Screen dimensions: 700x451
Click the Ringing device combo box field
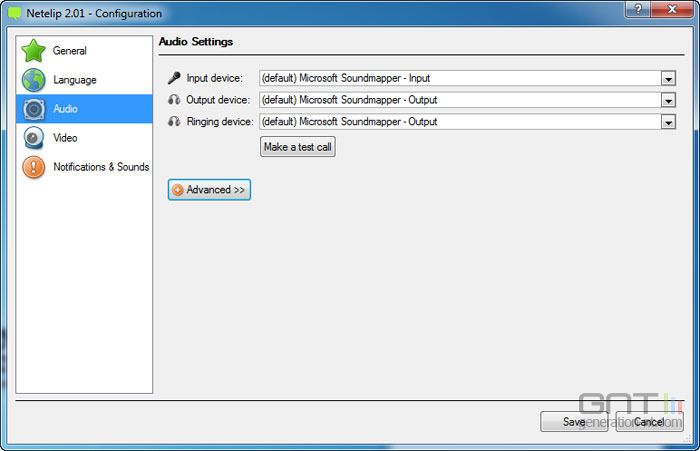(x=467, y=121)
